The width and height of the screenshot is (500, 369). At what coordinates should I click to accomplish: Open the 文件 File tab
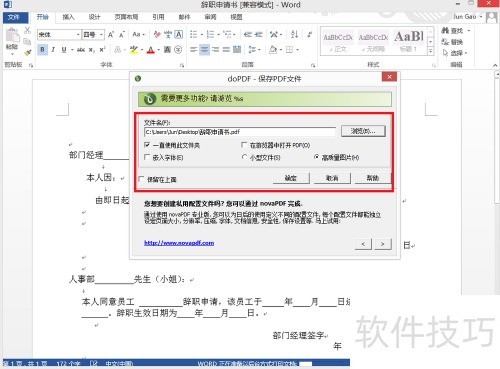pyautogui.click(x=14, y=17)
